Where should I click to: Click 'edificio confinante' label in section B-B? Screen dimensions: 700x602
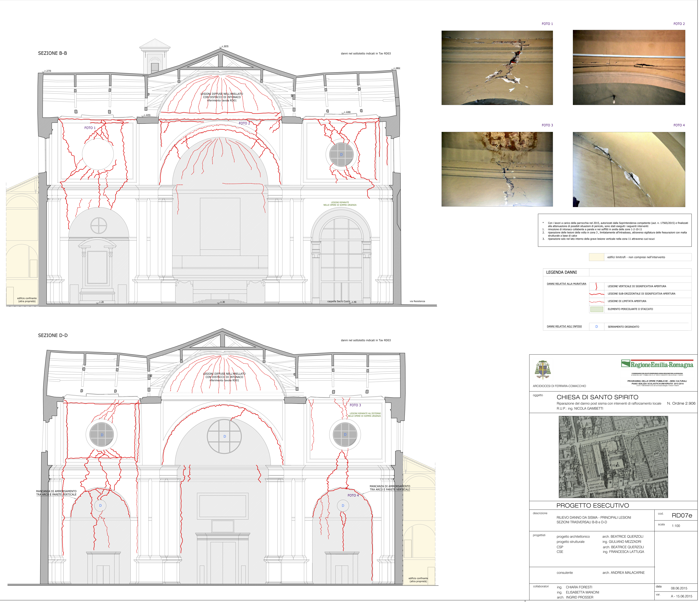[27, 300]
